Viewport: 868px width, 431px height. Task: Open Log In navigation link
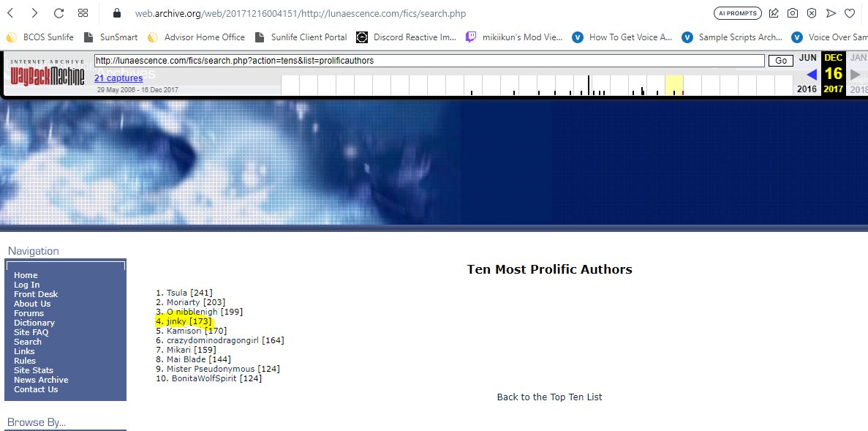[x=26, y=285]
